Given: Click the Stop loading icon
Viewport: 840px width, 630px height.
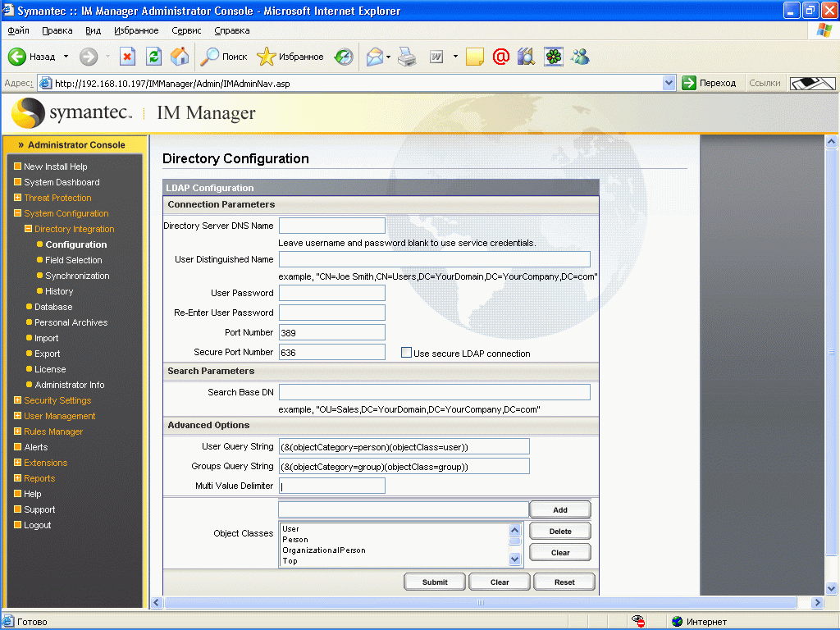Looking at the screenshot, I should click(127, 57).
